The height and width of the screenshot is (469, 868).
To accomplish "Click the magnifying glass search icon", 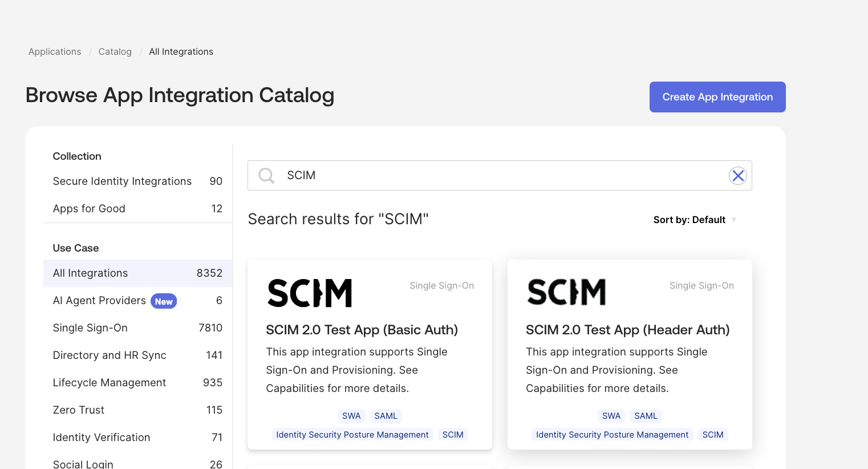I will pos(266,176).
